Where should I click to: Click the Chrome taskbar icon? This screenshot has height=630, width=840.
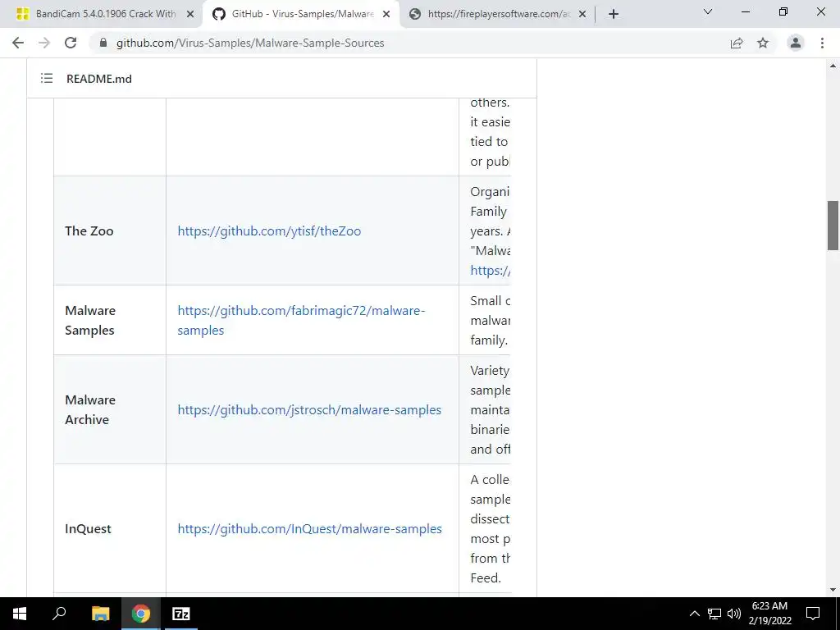coord(141,614)
